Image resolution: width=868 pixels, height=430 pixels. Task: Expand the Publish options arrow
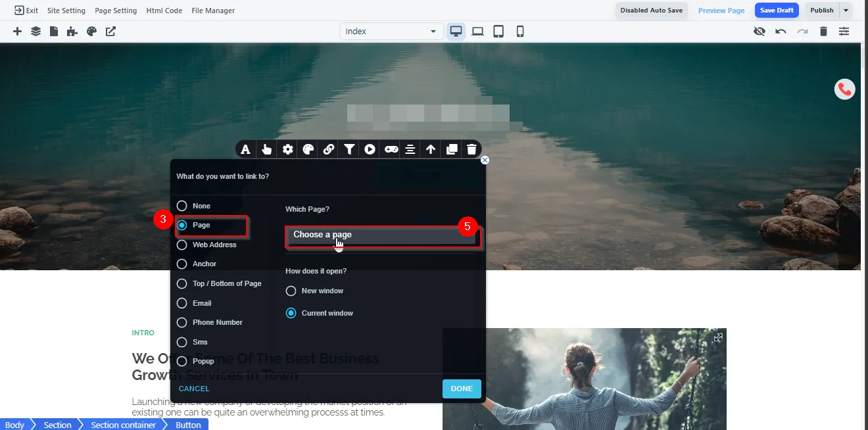tap(846, 10)
